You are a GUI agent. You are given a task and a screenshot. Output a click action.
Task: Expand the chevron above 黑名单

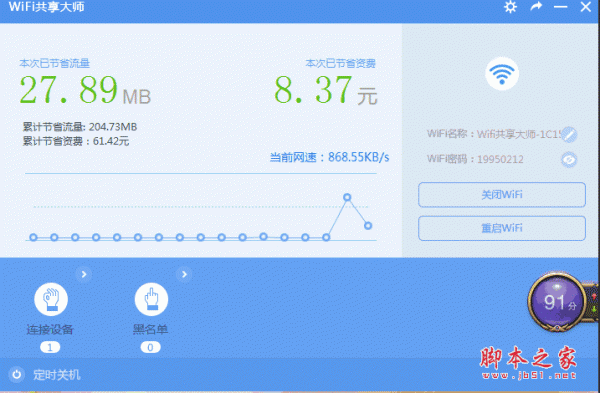[184, 274]
